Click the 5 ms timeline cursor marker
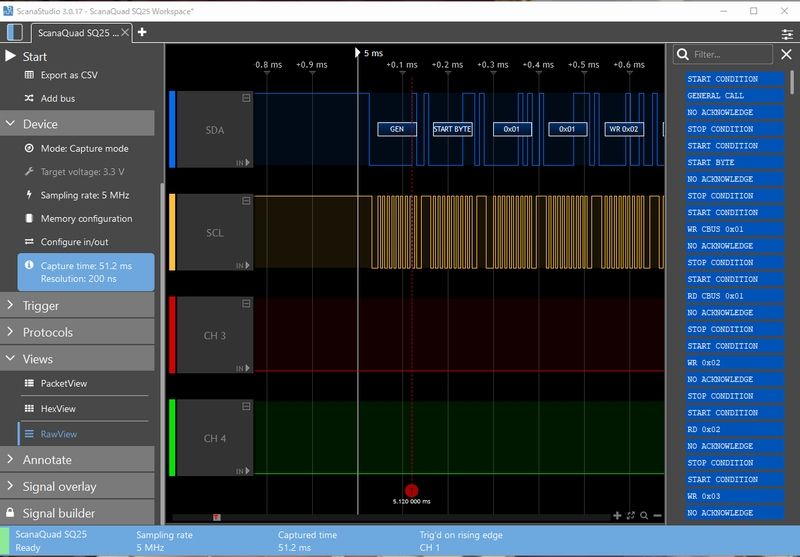 (358, 53)
